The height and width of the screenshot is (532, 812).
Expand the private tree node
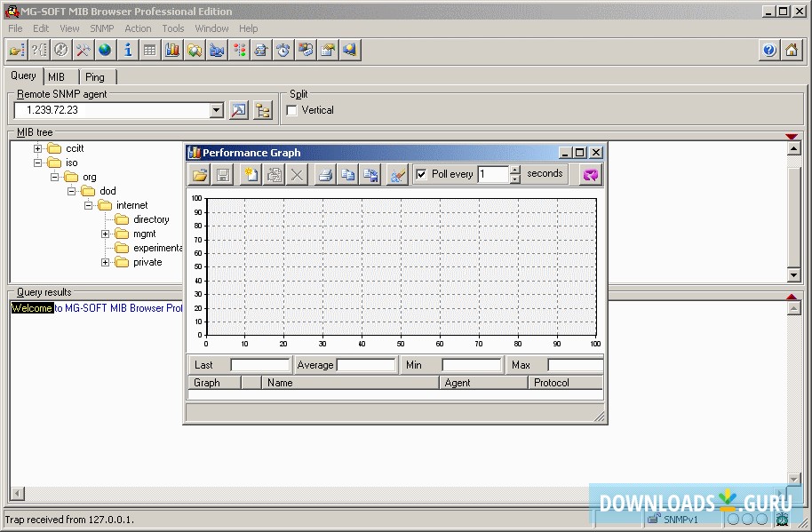click(105, 262)
